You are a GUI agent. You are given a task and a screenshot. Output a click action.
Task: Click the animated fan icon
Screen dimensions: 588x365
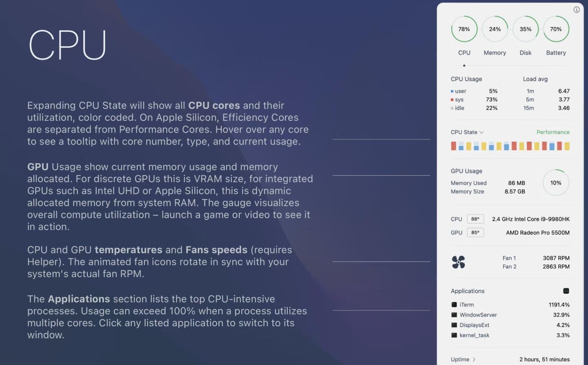(x=458, y=262)
